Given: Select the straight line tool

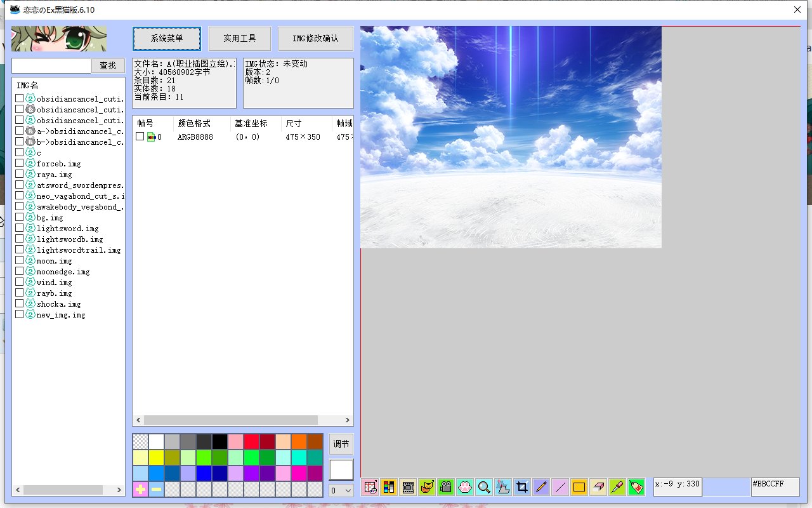Looking at the screenshot, I should tap(560, 487).
